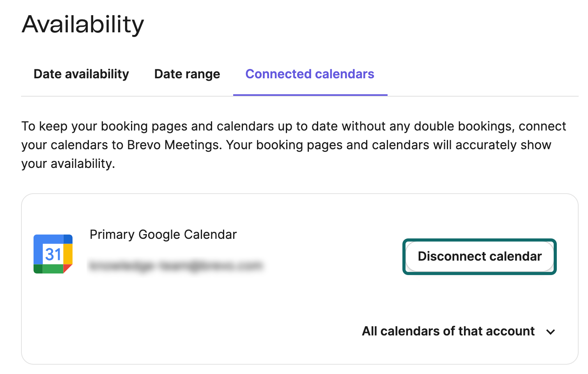Open the Date range tab
Viewport: 588px width, 374px height.
tap(187, 74)
